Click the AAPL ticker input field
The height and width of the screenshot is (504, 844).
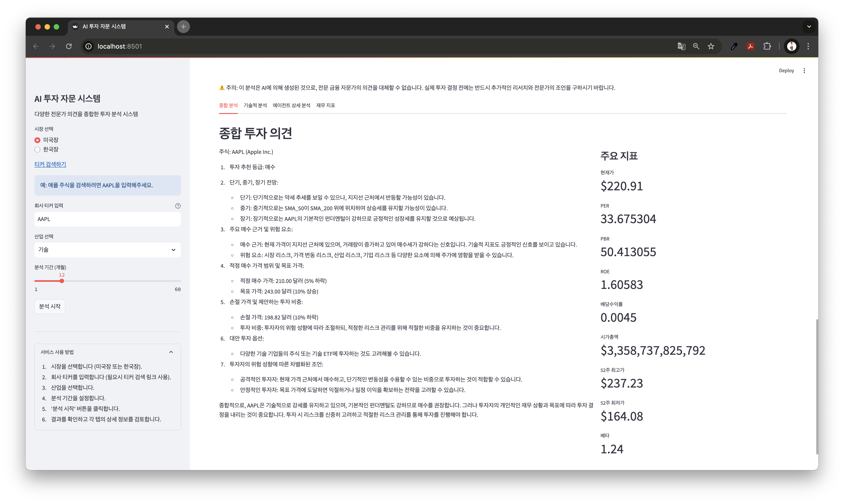[107, 219]
